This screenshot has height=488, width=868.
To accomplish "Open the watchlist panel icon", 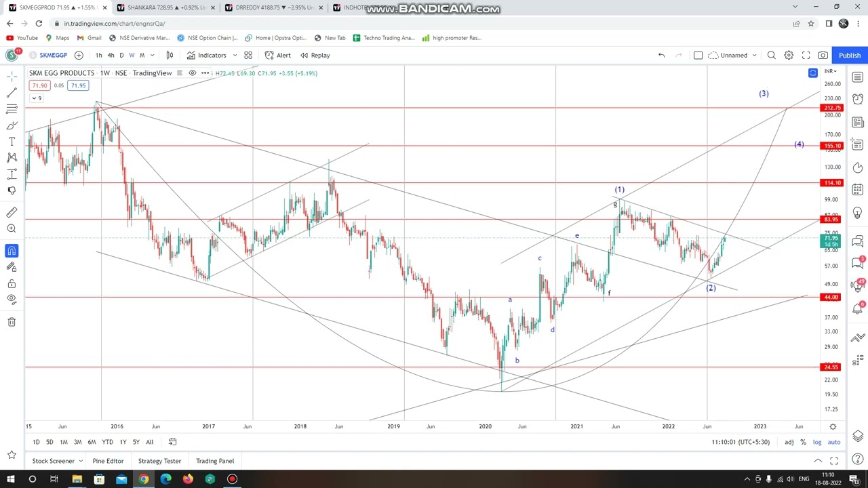I will coord(858,77).
